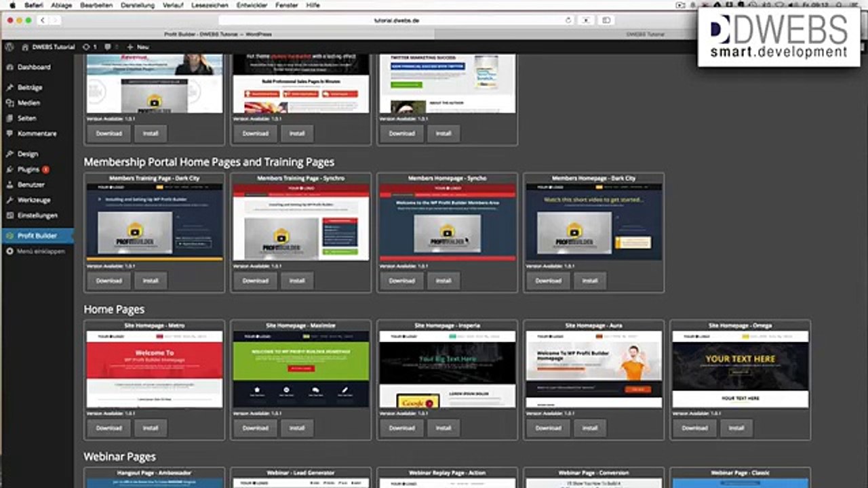Click the 'Hangout Page - Ambassador' title
Image resolution: width=868 pixels, height=488 pixels.
pos(155,472)
